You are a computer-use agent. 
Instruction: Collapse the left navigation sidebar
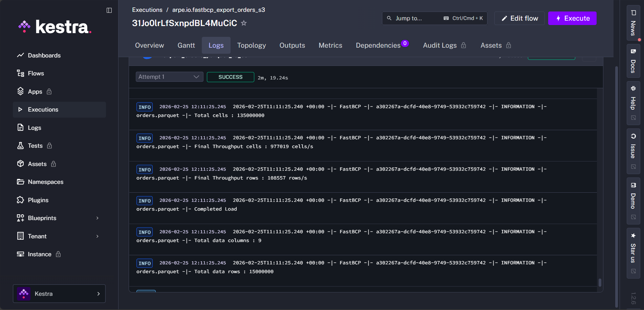(108, 10)
